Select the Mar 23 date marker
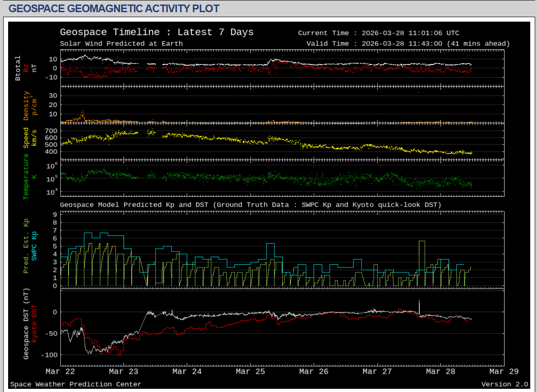The width and height of the screenshot is (537, 392). (x=124, y=372)
